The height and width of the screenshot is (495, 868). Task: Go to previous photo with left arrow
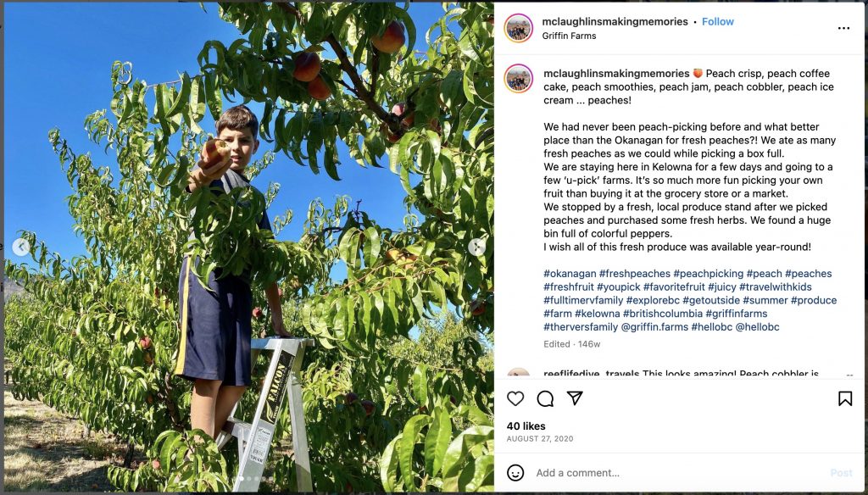pyautogui.click(x=21, y=247)
